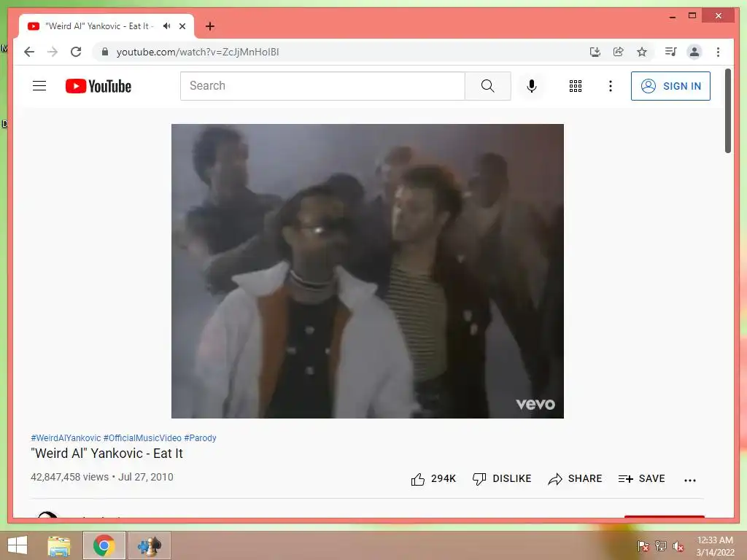The height and width of the screenshot is (560, 747).
Task: Close the Weird Al YouTube tab
Action: tap(182, 26)
